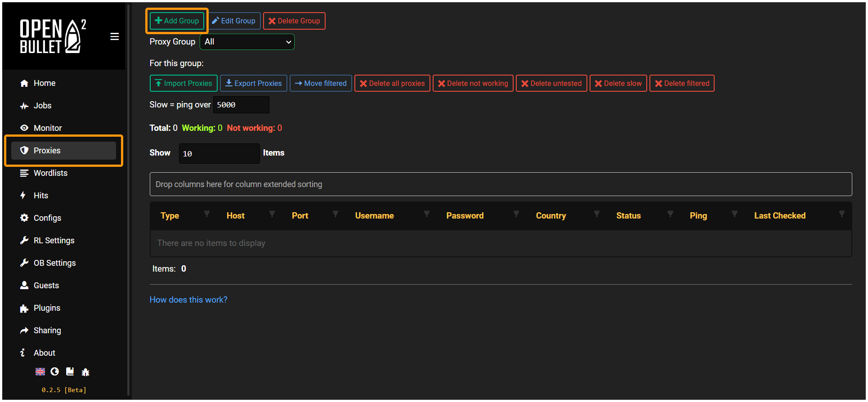Click Delete not working

(473, 83)
